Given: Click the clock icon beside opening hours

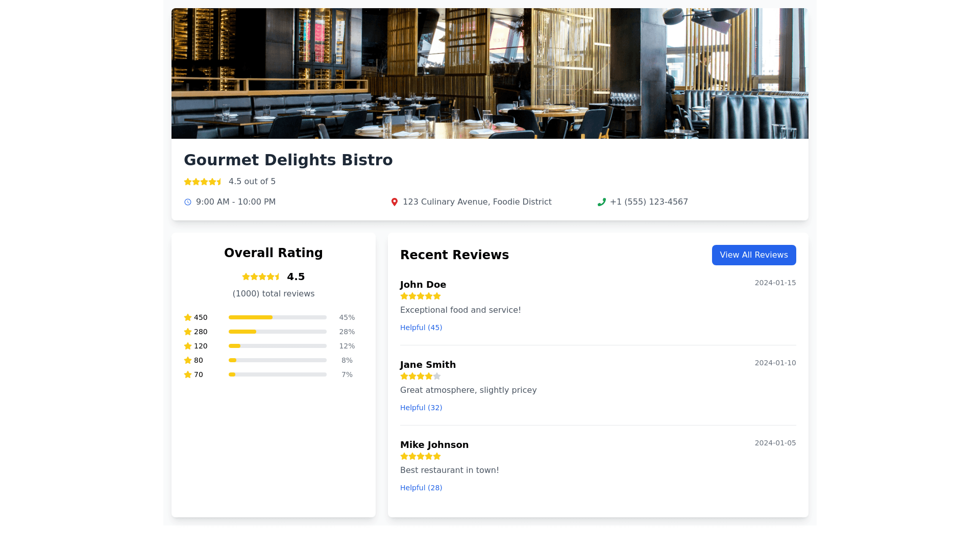Looking at the screenshot, I should tap(188, 202).
